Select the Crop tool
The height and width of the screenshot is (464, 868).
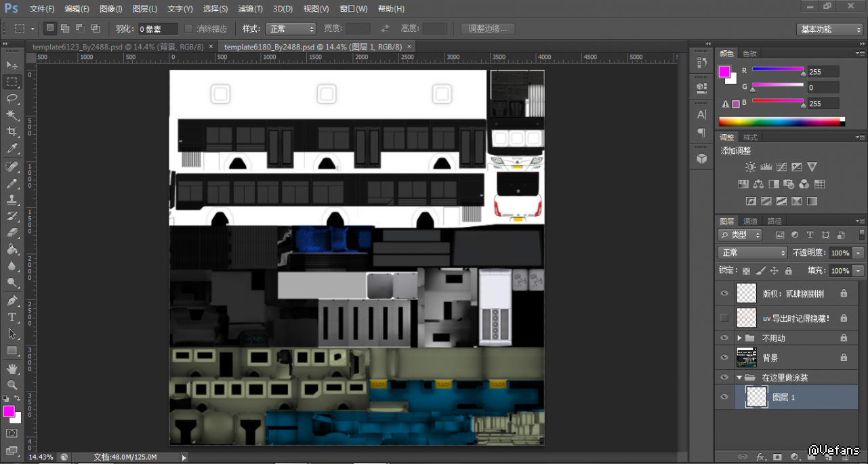pyautogui.click(x=12, y=132)
